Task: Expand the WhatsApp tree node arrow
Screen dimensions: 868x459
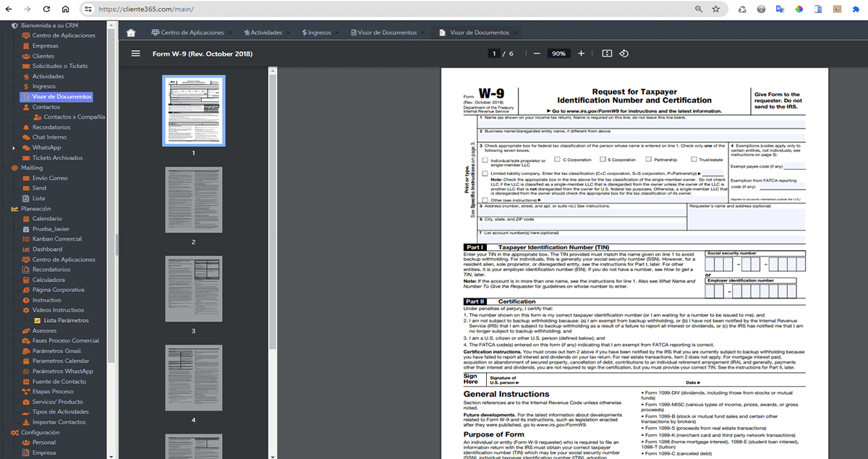Action: click(14, 148)
